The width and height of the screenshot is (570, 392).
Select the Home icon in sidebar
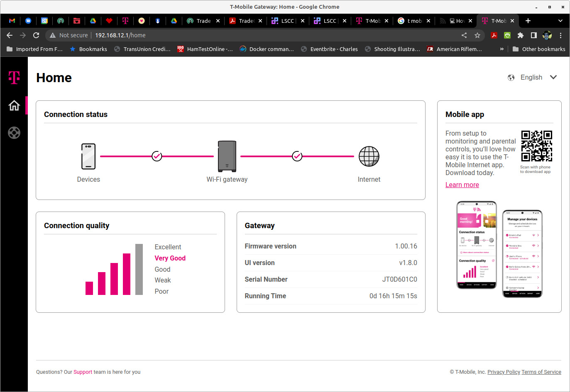(x=14, y=105)
